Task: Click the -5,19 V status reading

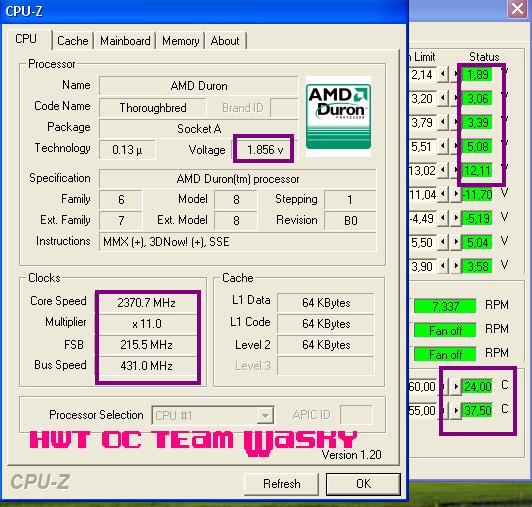Action: [478, 218]
